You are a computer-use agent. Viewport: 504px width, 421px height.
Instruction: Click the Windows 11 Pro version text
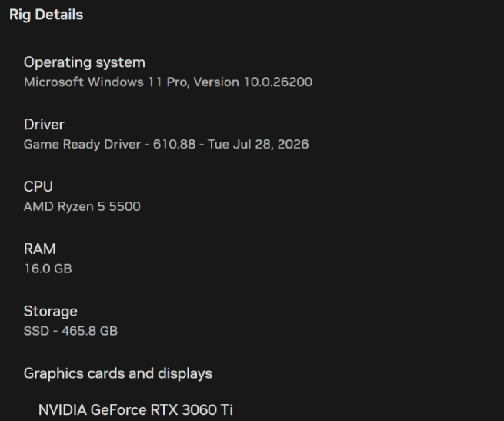point(168,82)
